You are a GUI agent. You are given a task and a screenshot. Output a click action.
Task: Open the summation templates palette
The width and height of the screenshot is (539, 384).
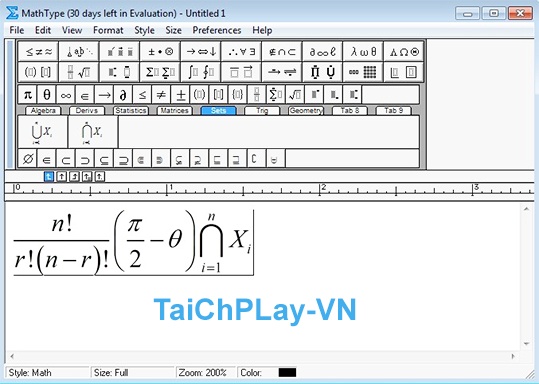point(160,72)
